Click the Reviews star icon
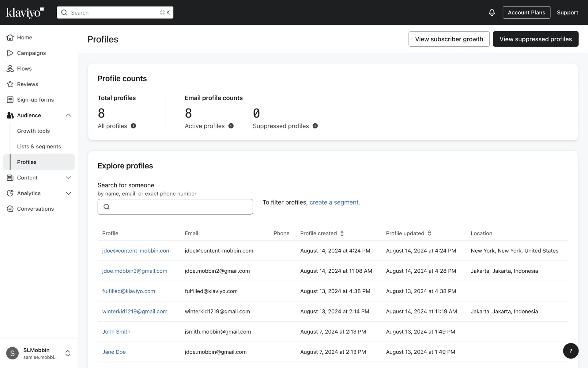Screen dimensions: 588x368 click(x=10, y=84)
